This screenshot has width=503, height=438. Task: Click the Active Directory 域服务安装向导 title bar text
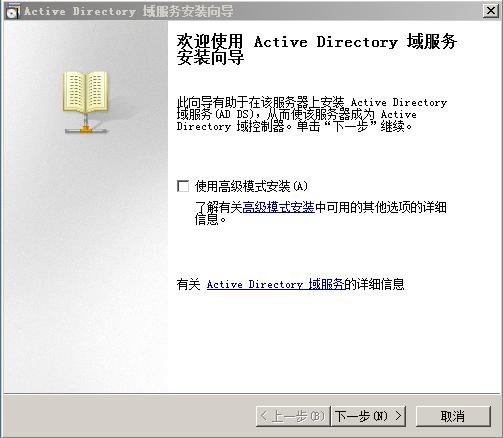(x=128, y=11)
